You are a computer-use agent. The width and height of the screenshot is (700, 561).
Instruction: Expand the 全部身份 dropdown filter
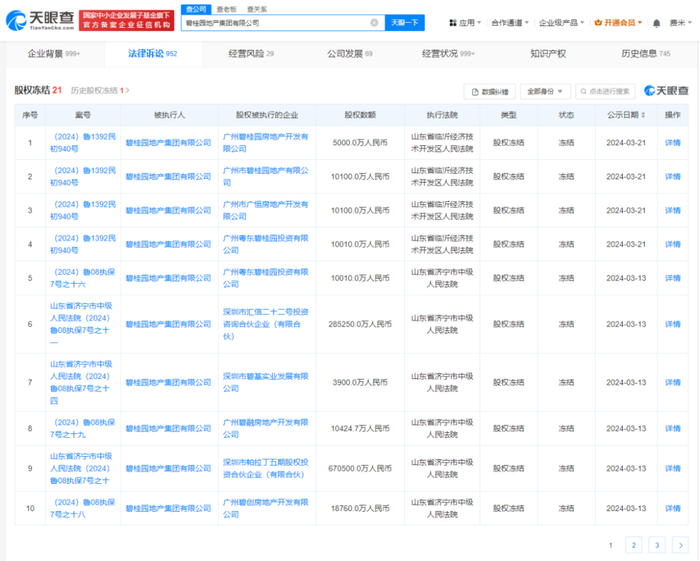click(x=546, y=91)
